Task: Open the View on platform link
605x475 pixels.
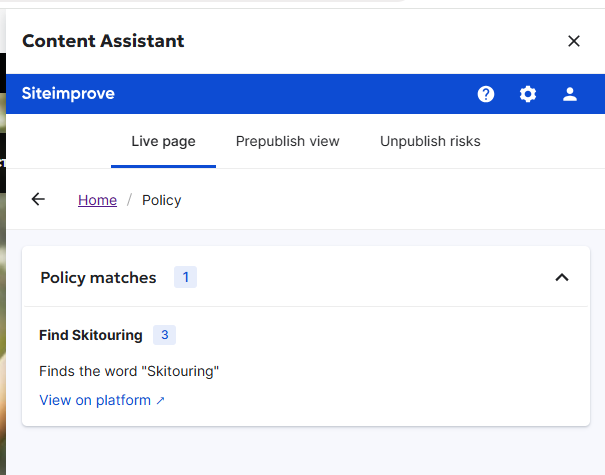Action: [102, 400]
